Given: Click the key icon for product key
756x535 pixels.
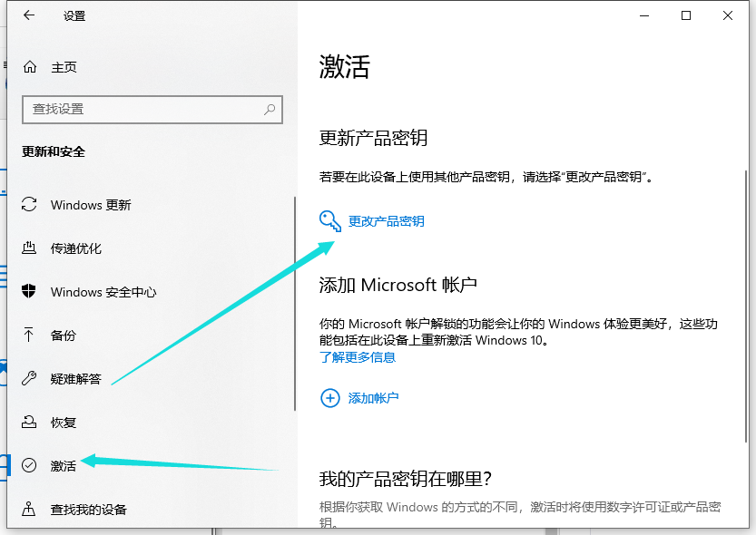Looking at the screenshot, I should (x=329, y=220).
